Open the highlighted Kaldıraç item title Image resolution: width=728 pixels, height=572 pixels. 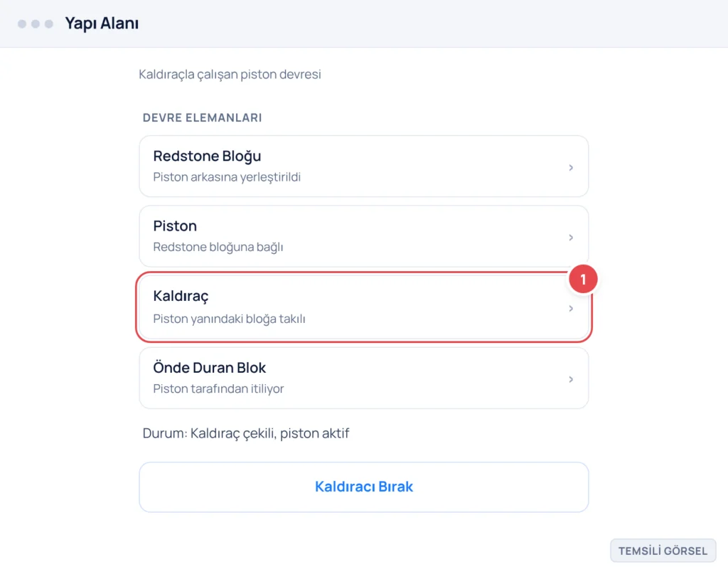(181, 296)
